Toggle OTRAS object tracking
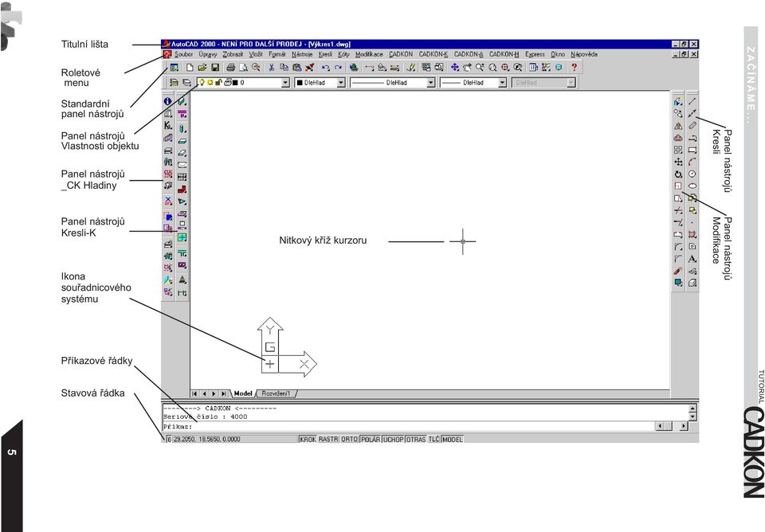The width and height of the screenshot is (765, 532). tap(416, 440)
